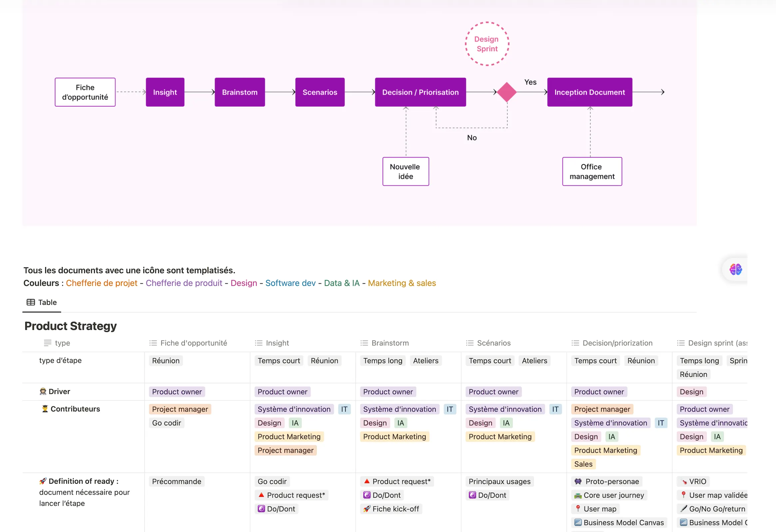
Task: Click the User map pin icon in Decision column
Action: point(578,509)
